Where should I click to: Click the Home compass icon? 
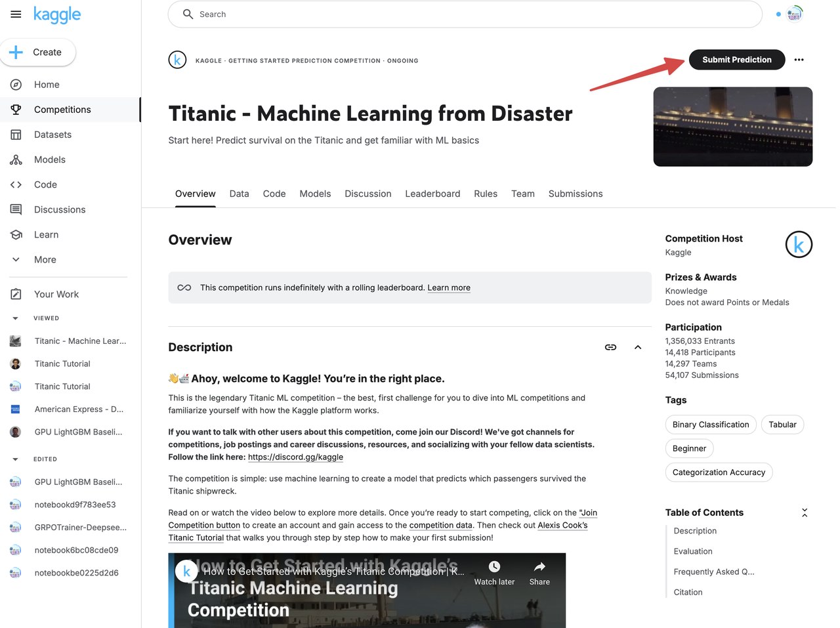point(16,85)
